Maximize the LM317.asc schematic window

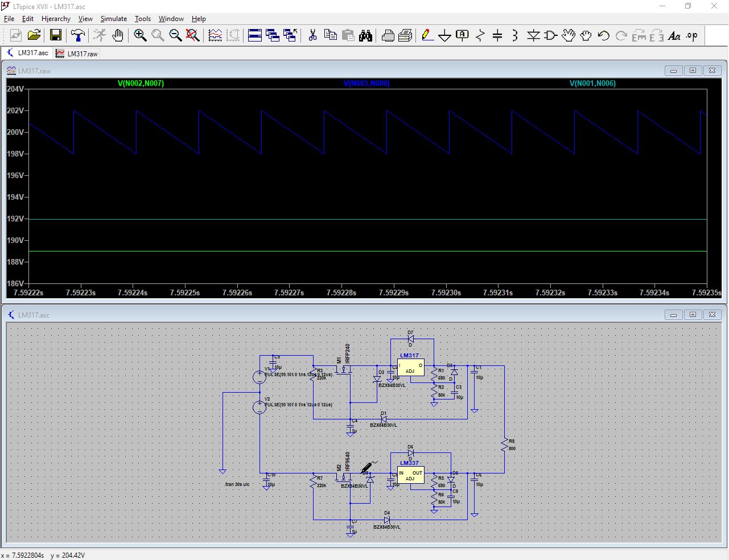point(693,315)
